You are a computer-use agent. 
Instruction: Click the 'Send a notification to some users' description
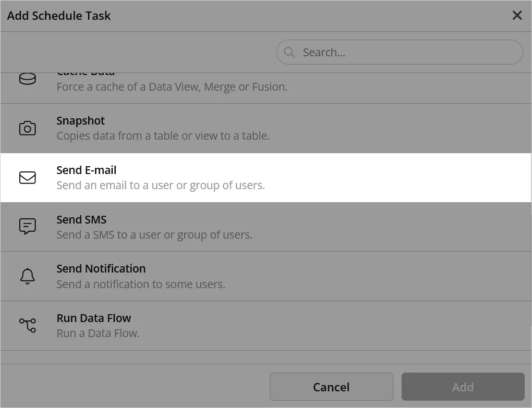click(141, 285)
